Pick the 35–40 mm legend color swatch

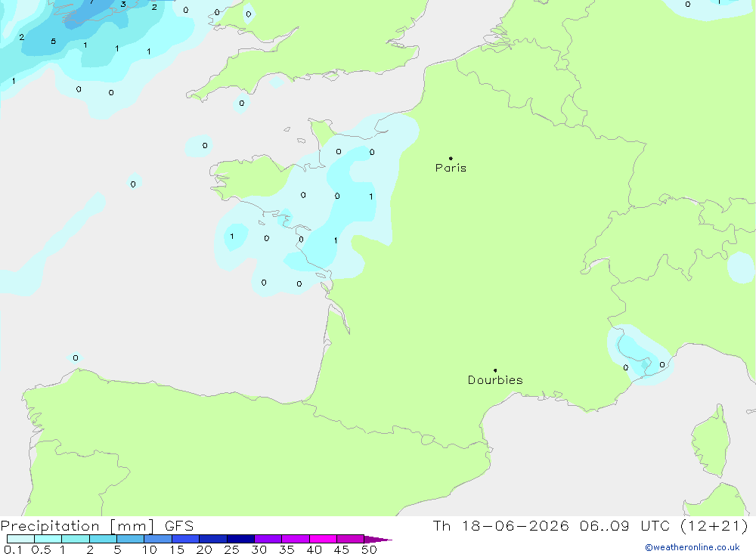(296, 539)
